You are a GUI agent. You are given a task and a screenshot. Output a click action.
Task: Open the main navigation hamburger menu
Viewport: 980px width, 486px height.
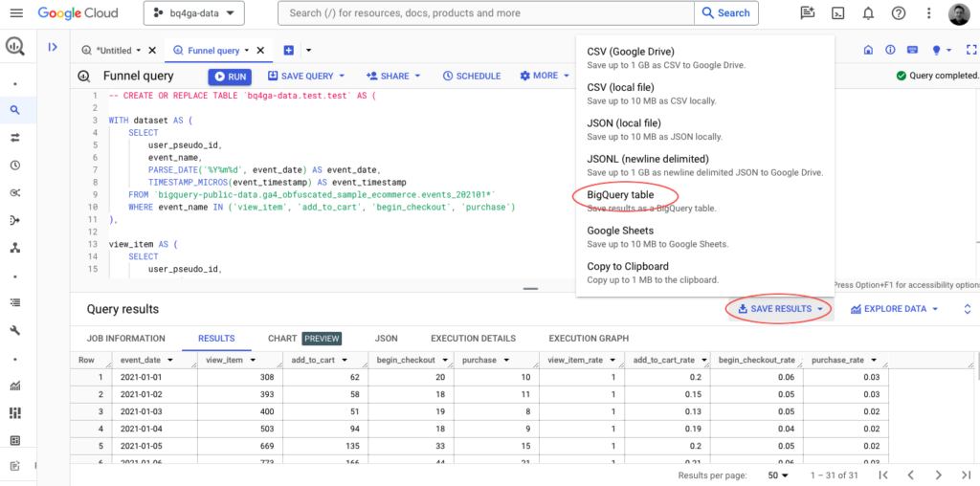tap(16, 13)
